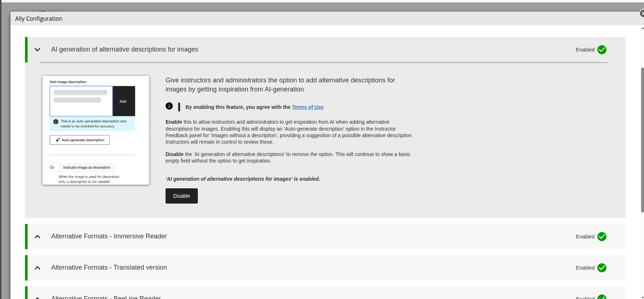Click 'AI generation of alternative descriptions for images' title
Image resolution: width=644 pixels, height=299 pixels.
pyautogui.click(x=125, y=49)
